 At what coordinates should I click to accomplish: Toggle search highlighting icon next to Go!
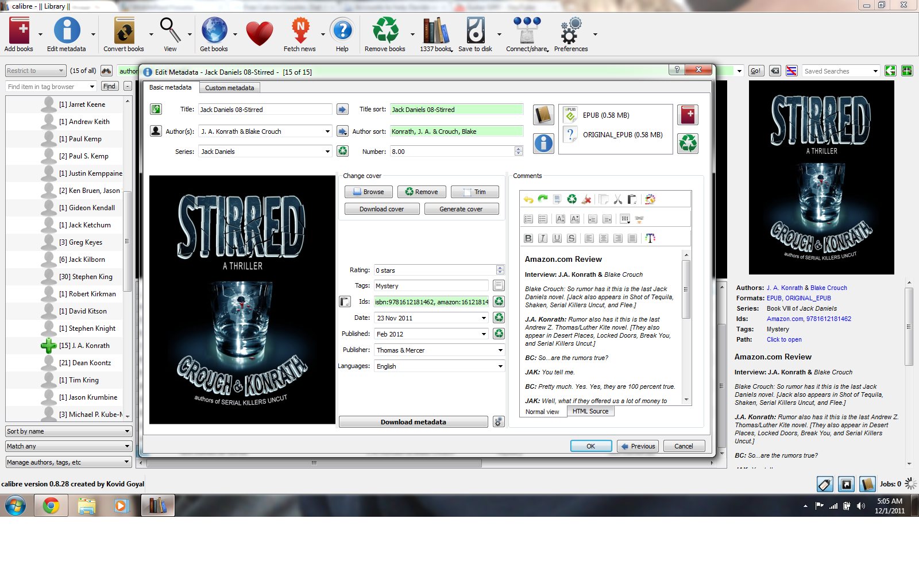coord(791,71)
